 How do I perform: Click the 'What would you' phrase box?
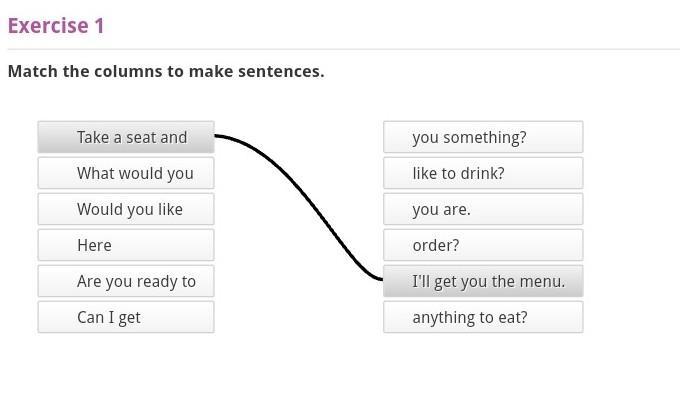tap(126, 173)
